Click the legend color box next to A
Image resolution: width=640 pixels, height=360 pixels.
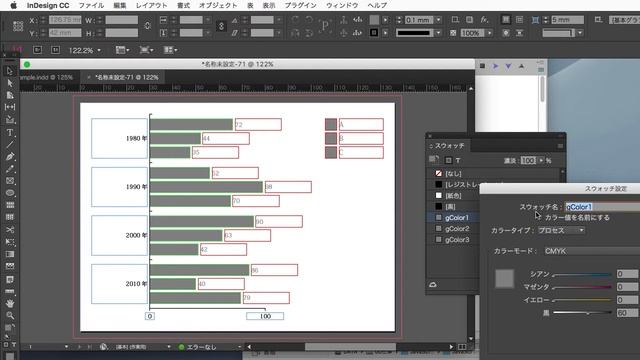(x=331, y=124)
